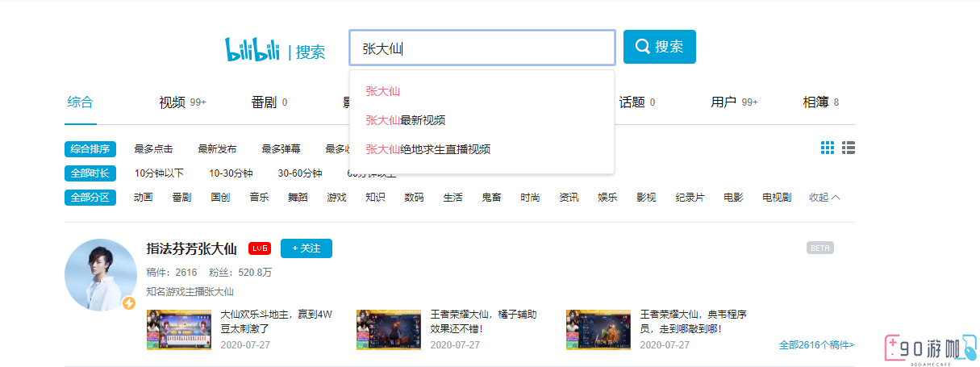Filter by 时尚 category
This screenshot has height=367, width=980.
(530, 198)
